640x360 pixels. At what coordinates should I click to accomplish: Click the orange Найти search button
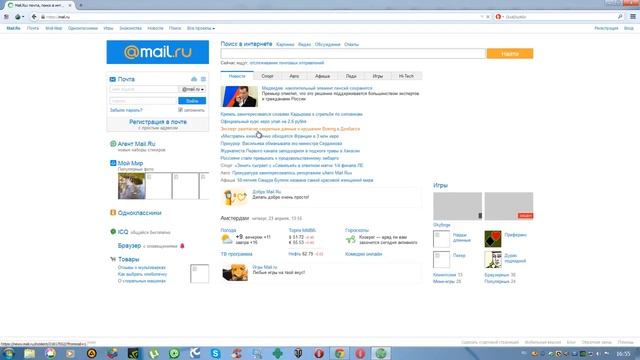[510, 53]
